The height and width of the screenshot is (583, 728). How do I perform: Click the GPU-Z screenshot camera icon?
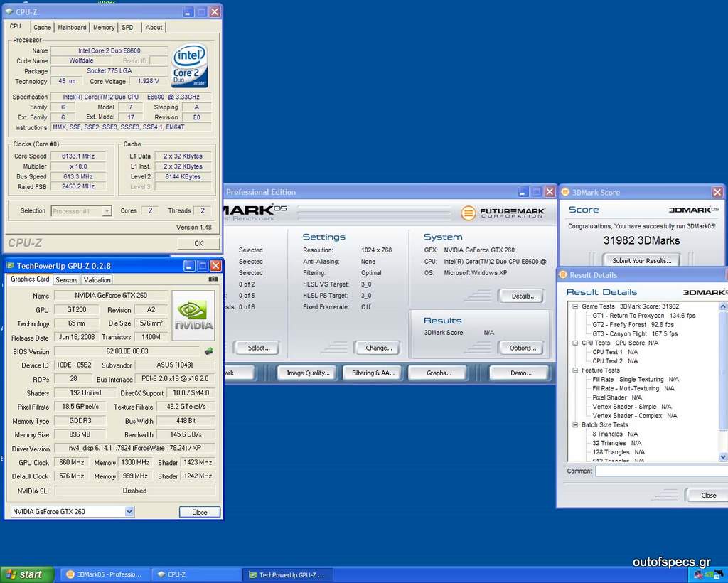pyautogui.click(x=213, y=279)
